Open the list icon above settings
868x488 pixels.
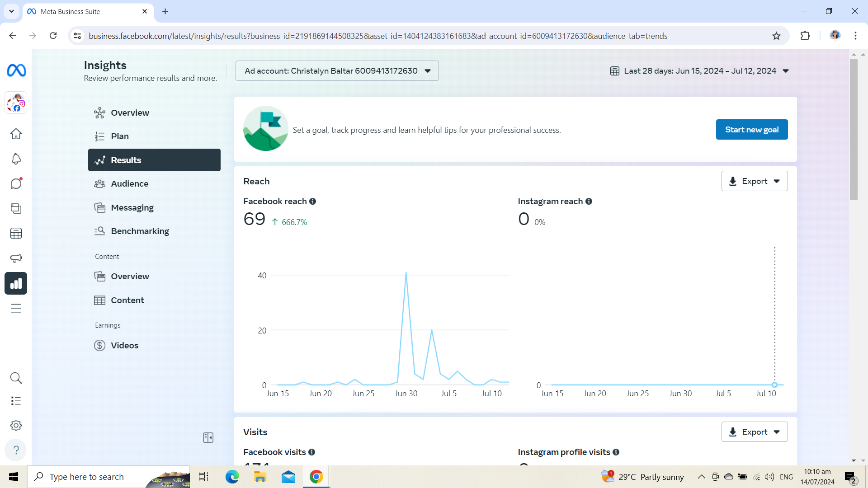(x=16, y=401)
